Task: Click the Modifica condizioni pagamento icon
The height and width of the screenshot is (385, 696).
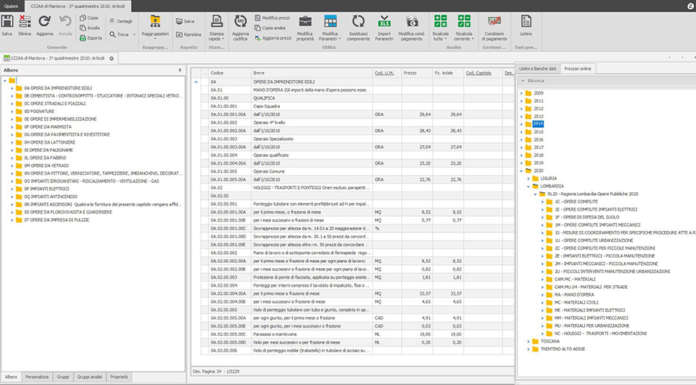Action: pyautogui.click(x=411, y=21)
